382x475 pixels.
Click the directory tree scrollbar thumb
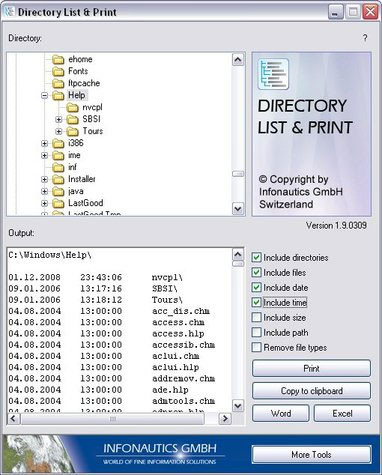238,174
